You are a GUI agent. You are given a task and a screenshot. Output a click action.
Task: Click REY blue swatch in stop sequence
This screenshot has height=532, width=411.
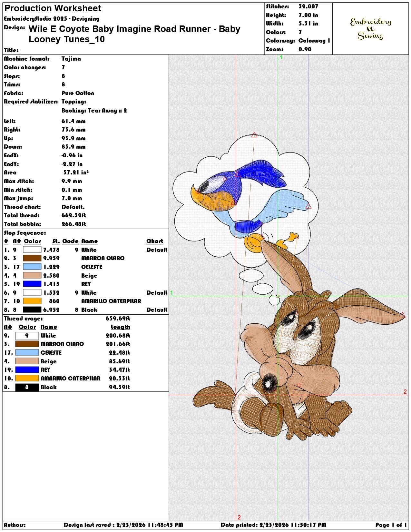click(x=32, y=284)
